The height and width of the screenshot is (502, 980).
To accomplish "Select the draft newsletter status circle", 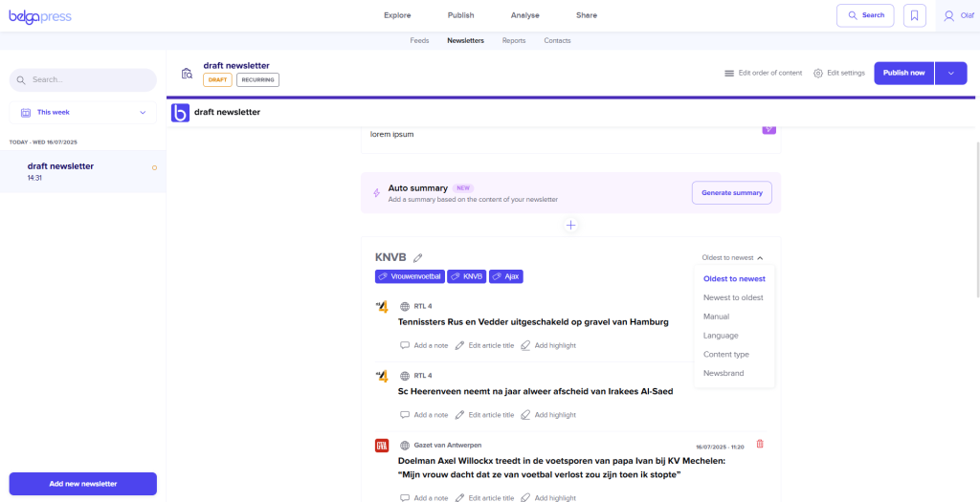I will [154, 168].
